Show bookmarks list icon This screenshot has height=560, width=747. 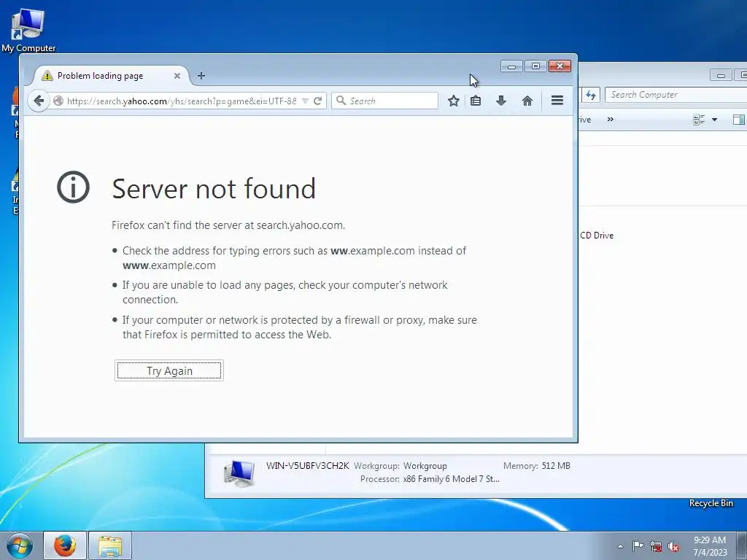point(476,101)
